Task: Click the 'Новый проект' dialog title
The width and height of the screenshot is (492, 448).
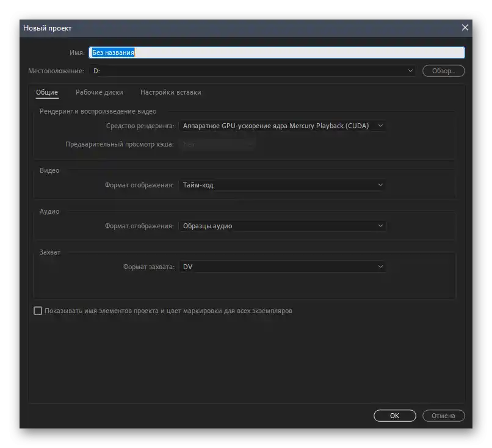Action: (x=48, y=28)
